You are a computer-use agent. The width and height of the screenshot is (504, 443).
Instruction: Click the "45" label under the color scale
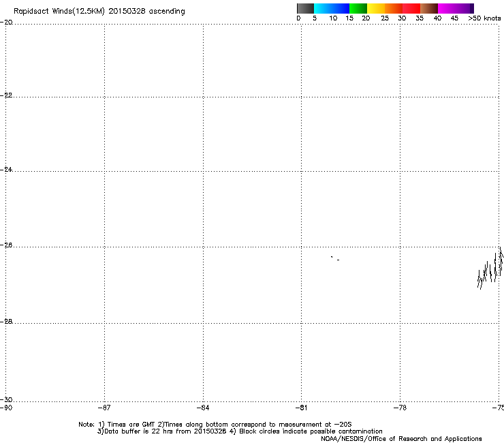pyautogui.click(x=454, y=18)
